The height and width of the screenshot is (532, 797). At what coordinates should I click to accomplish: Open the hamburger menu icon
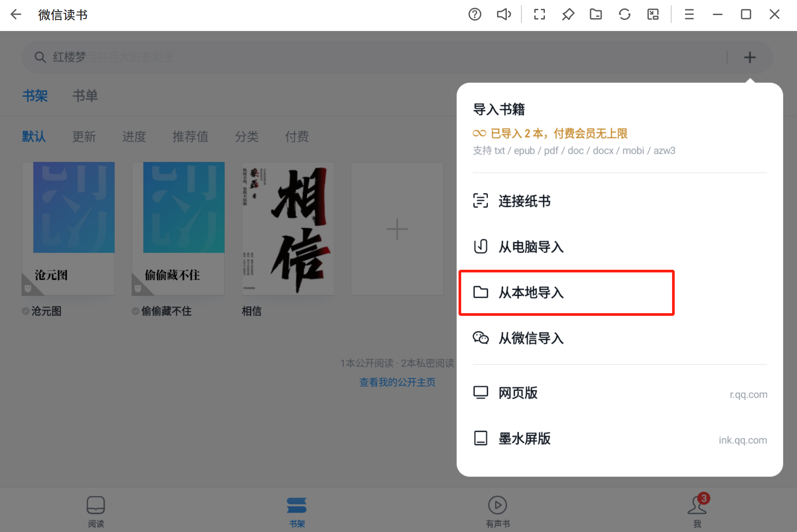(x=689, y=15)
